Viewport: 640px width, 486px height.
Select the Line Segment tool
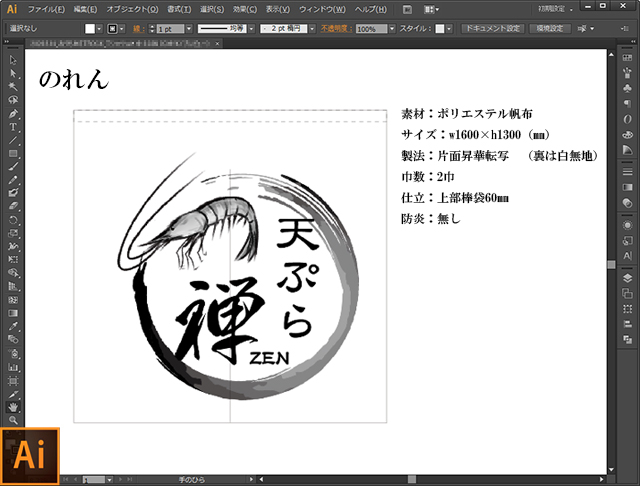point(13,140)
